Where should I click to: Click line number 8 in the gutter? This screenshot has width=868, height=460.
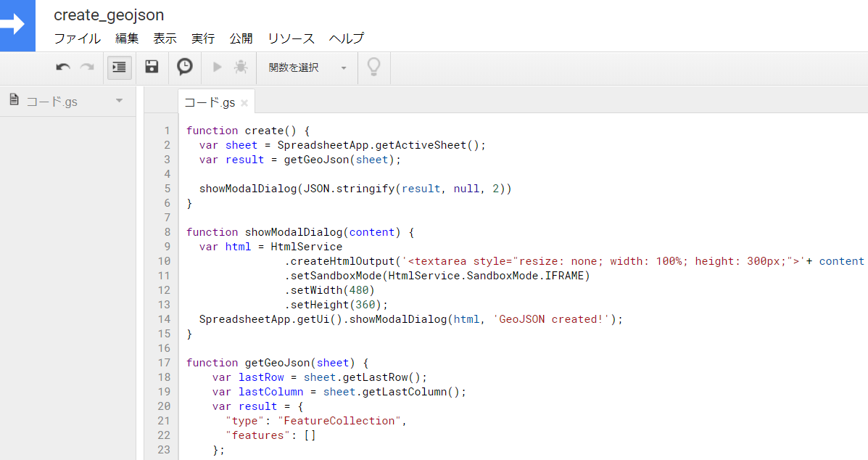click(168, 232)
